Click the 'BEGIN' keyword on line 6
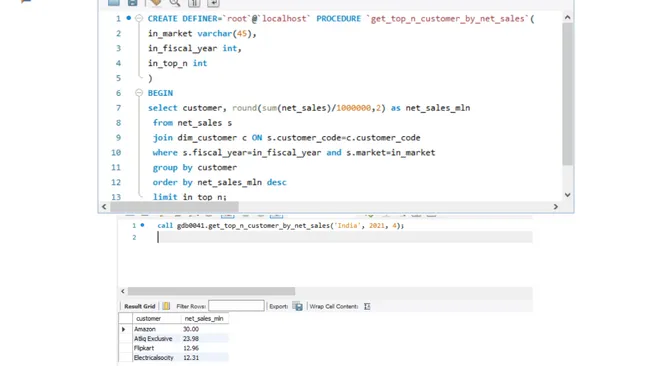This screenshot has width=650, height=366. point(160,93)
